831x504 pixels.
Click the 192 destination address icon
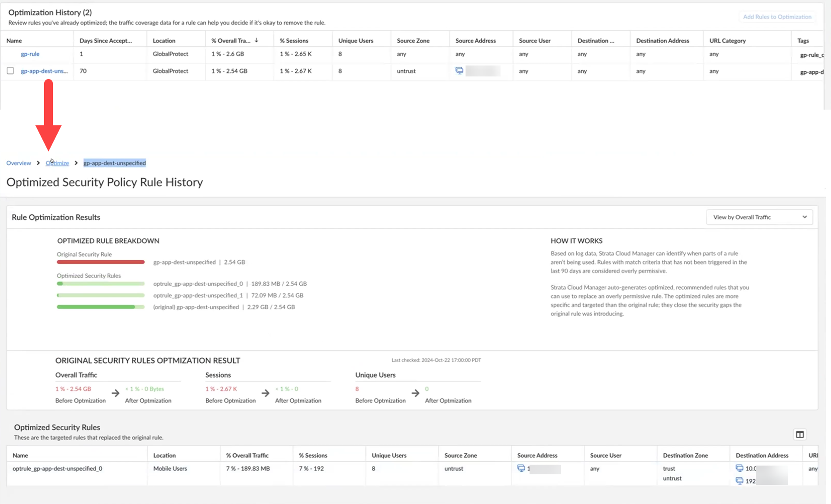[x=739, y=481]
